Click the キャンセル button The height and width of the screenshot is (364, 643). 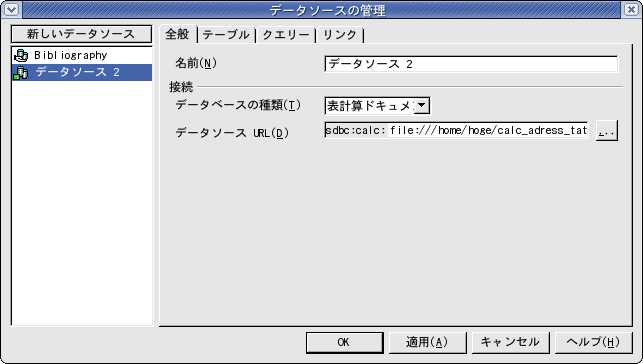[510, 342]
